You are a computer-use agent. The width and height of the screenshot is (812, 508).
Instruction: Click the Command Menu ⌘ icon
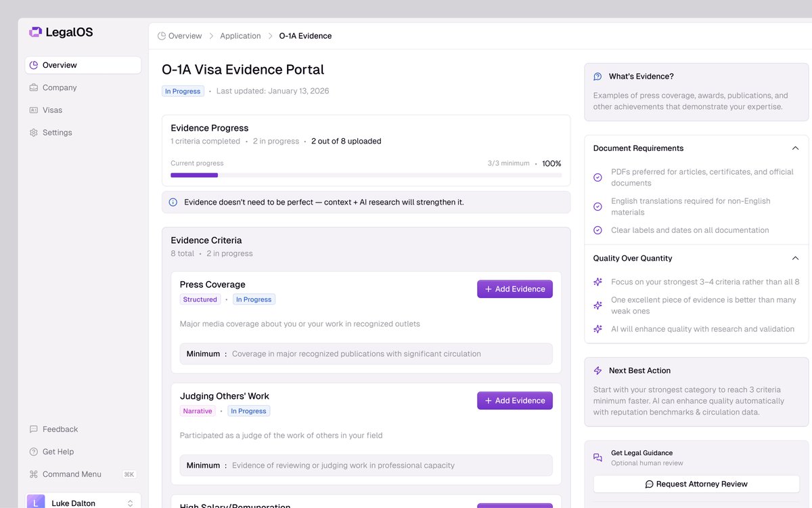click(34, 474)
